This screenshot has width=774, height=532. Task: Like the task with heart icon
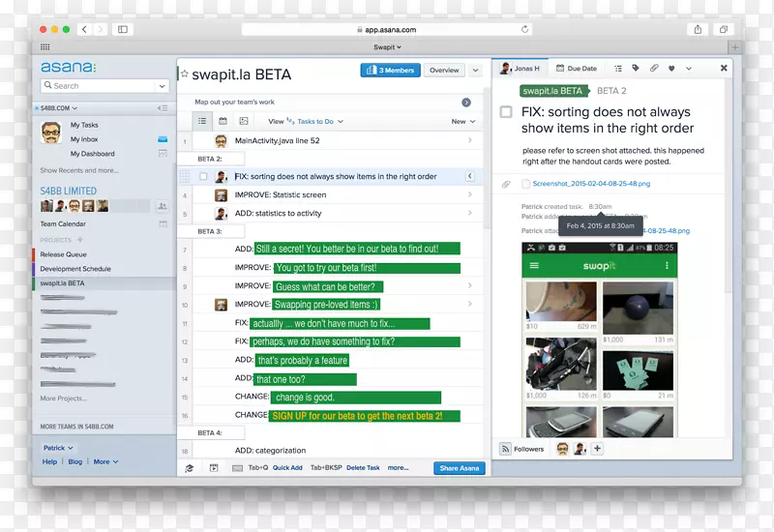pyautogui.click(x=672, y=69)
